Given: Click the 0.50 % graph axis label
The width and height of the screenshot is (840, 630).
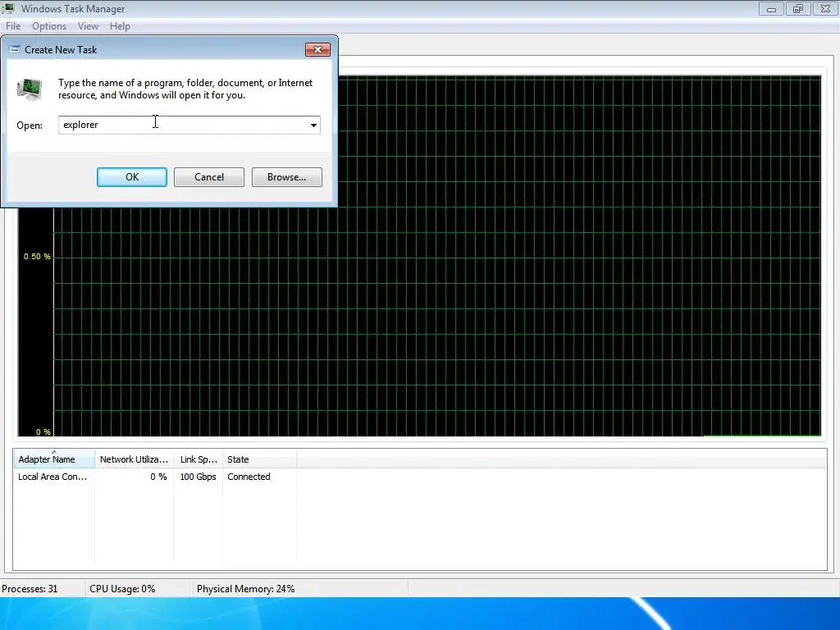Looking at the screenshot, I should pos(37,257).
